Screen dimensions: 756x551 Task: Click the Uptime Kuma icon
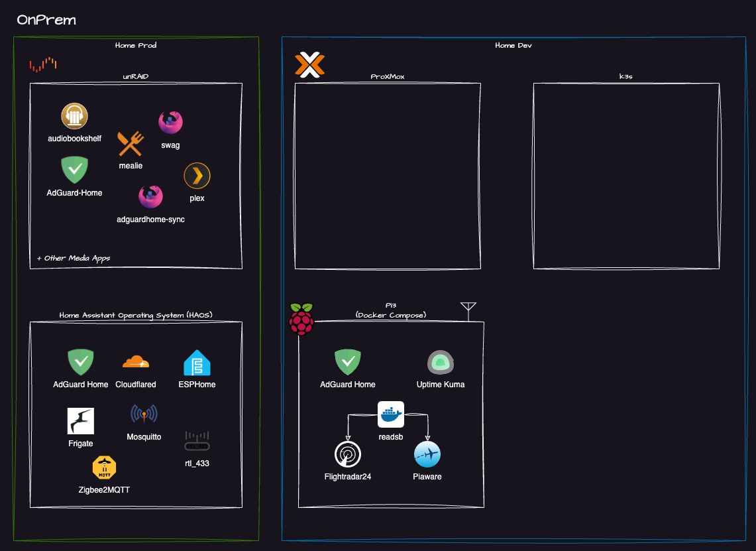441,362
